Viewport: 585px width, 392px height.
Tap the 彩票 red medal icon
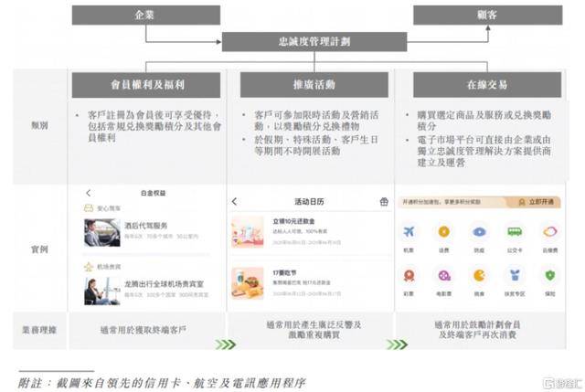[408, 274]
